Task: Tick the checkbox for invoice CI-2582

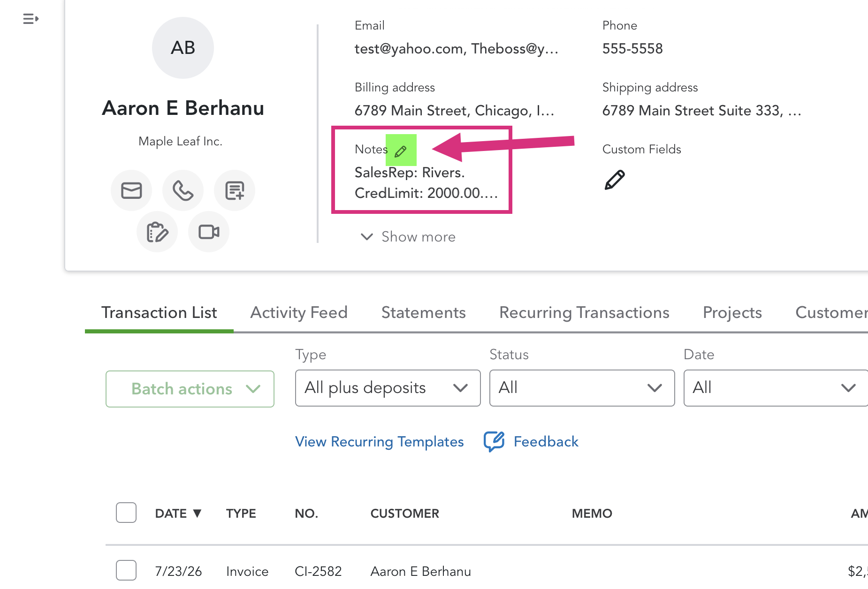Action: click(x=126, y=570)
